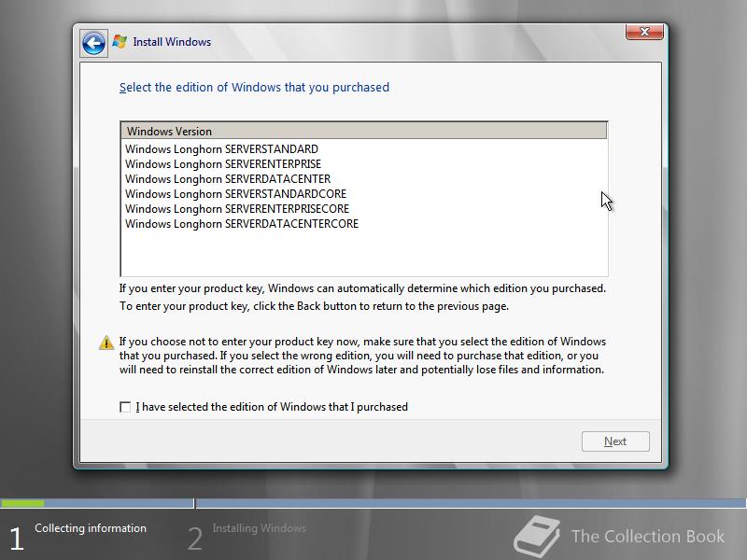Screen dimensions: 747x560
Task: Choose Windows Longhorn SERVERENTERPRISECORE row
Action: (x=364, y=209)
